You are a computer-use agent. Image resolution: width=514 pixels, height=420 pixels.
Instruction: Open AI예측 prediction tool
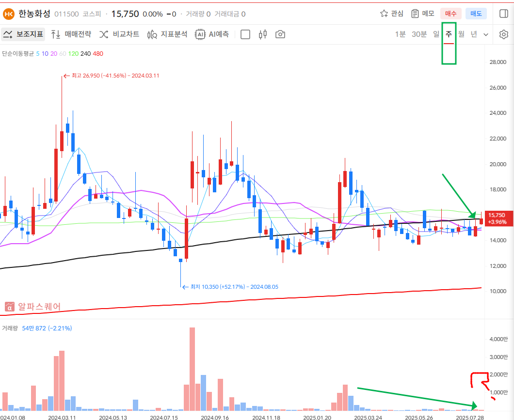[212, 34]
